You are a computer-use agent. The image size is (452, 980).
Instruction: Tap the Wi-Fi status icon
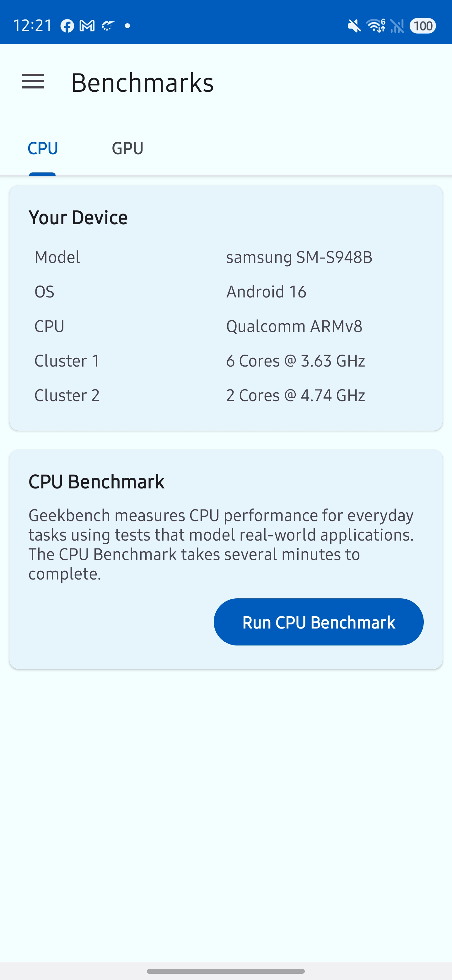tap(376, 26)
